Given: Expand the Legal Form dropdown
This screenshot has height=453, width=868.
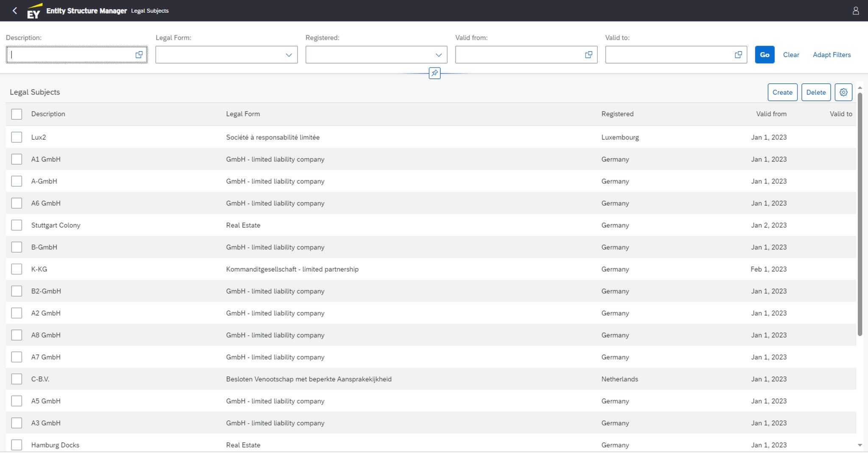Looking at the screenshot, I should [289, 55].
